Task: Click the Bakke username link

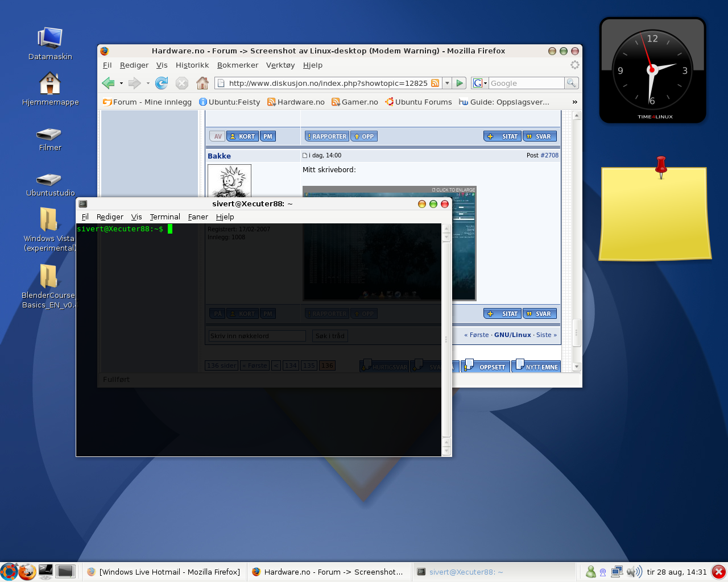Action: pos(219,156)
